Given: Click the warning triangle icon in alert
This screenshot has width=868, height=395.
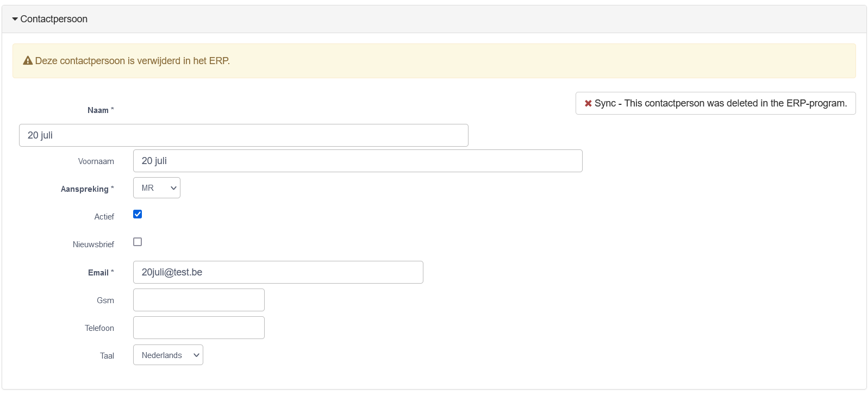Looking at the screenshot, I should (28, 61).
